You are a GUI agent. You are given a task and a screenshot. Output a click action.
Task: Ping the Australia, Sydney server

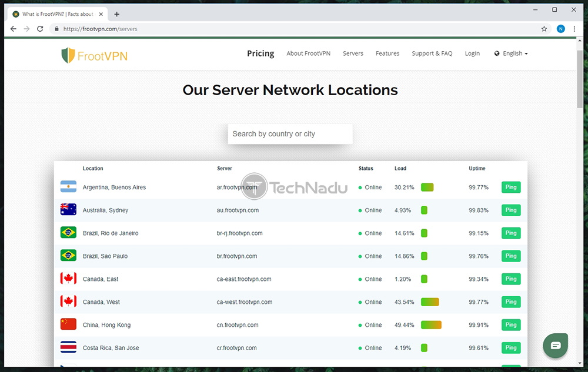click(511, 210)
